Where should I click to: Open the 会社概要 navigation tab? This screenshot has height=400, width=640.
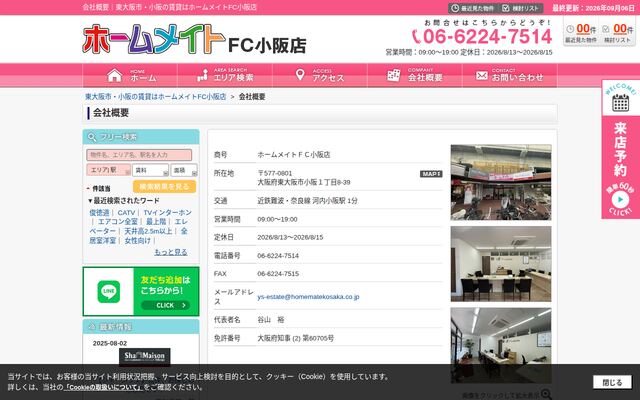415,76
